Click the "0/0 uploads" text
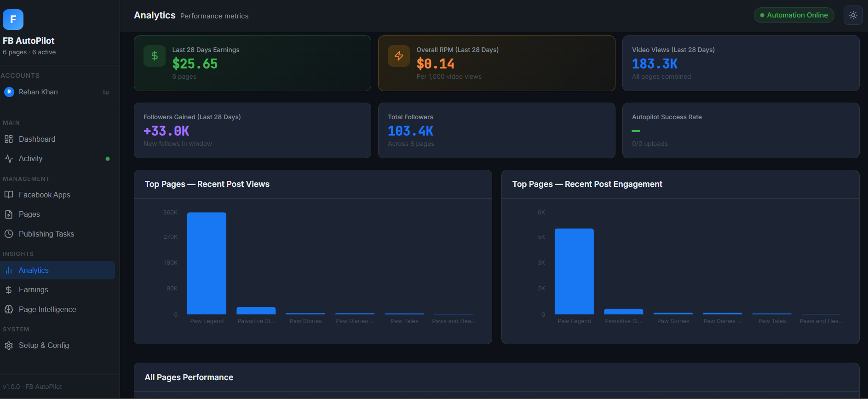868x399 pixels. [650, 144]
